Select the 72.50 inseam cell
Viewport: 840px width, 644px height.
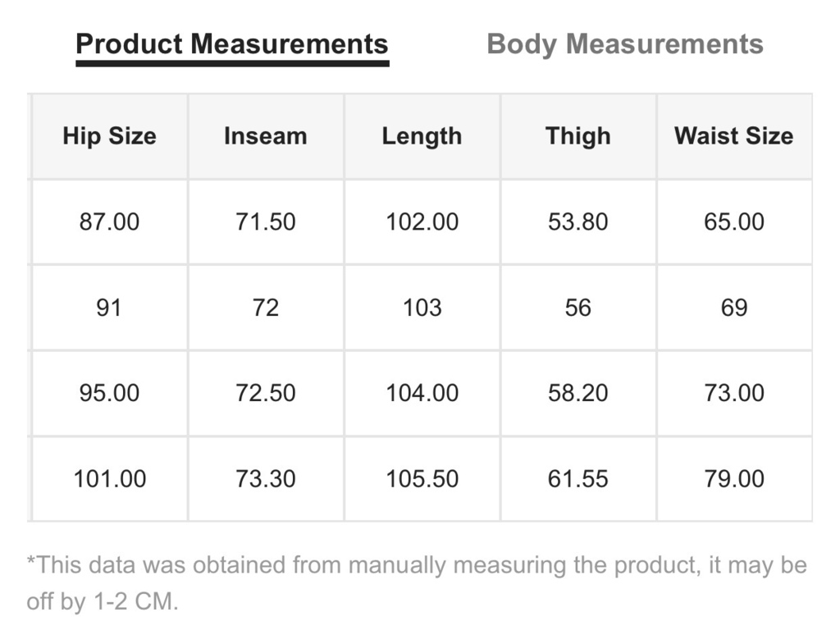[266, 393]
